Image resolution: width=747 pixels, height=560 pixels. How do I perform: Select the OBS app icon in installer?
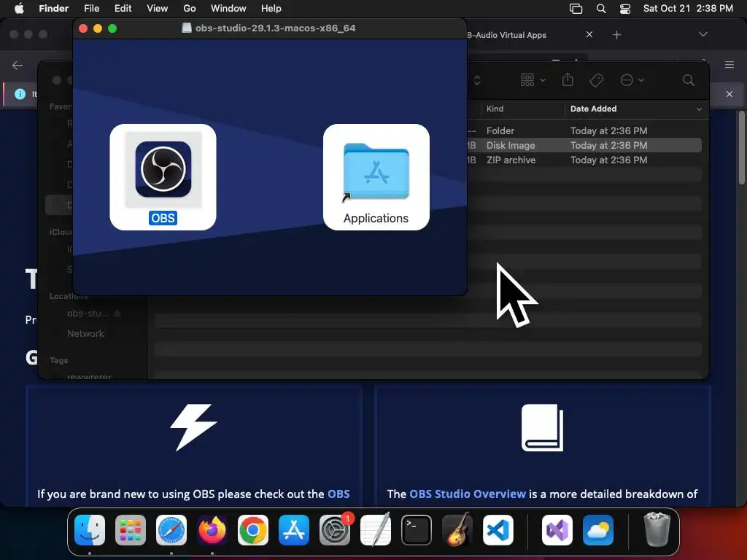[163, 169]
